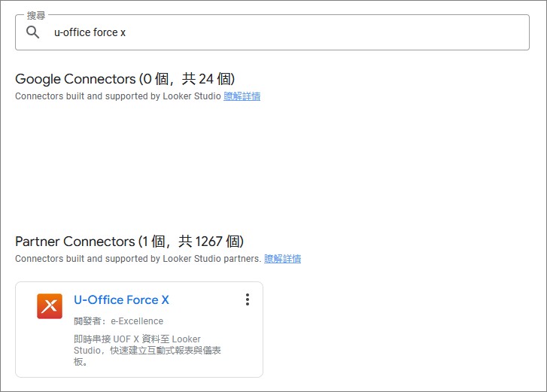
Task: Click the developer name e-Excellence
Action: [x=137, y=321]
